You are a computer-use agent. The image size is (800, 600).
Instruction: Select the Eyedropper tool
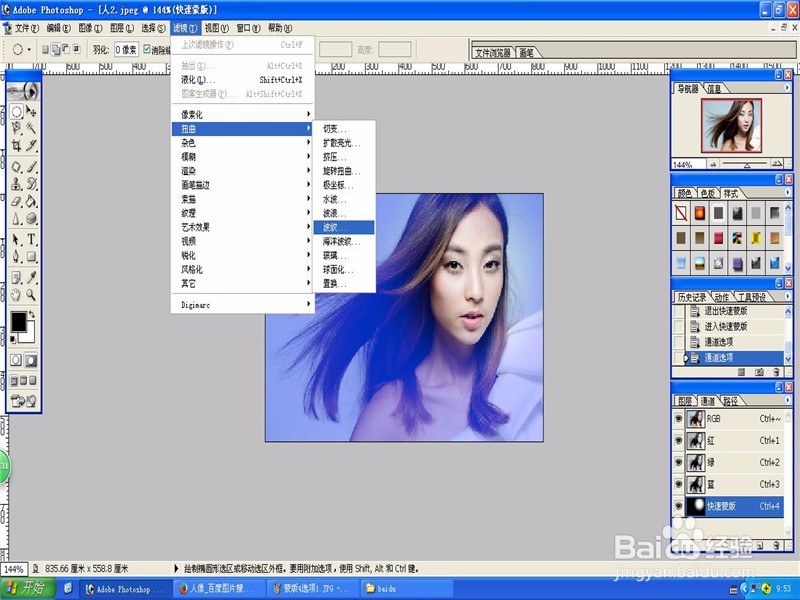(x=31, y=277)
